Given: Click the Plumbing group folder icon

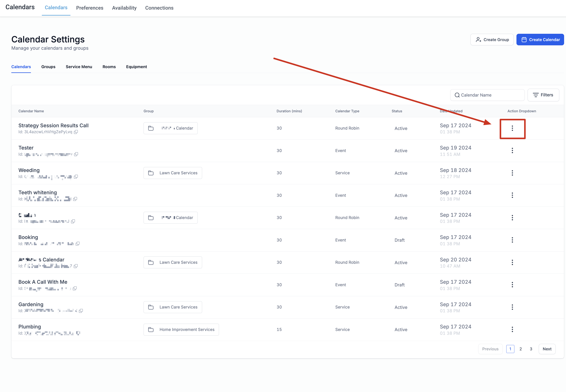Looking at the screenshot, I should (x=151, y=330).
